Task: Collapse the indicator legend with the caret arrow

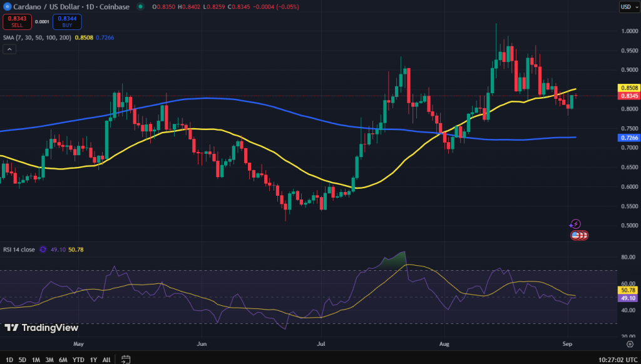Action: (x=9, y=49)
